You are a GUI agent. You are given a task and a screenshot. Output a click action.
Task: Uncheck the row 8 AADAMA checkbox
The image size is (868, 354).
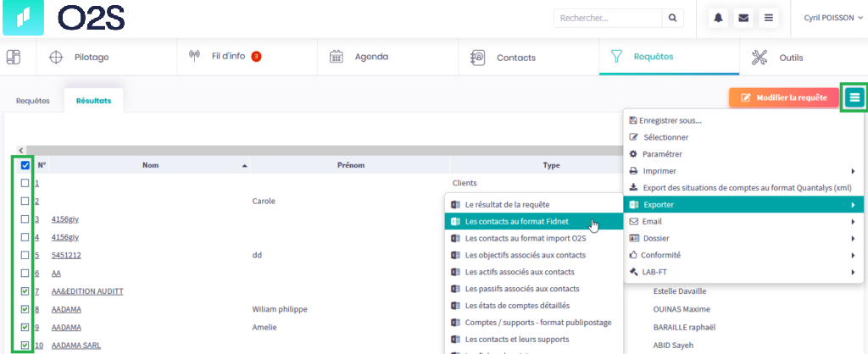(x=25, y=309)
